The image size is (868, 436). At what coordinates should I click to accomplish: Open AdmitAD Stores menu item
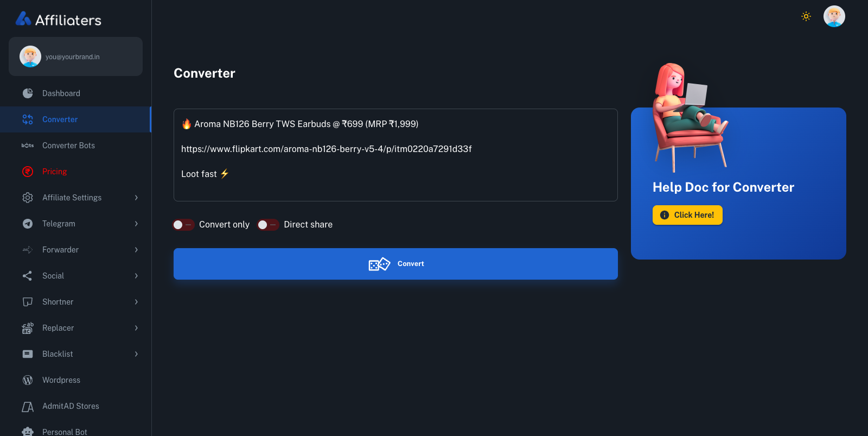(75, 406)
